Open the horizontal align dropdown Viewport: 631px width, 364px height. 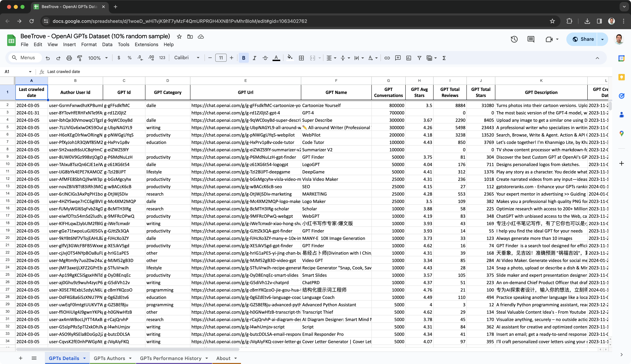[331, 58]
